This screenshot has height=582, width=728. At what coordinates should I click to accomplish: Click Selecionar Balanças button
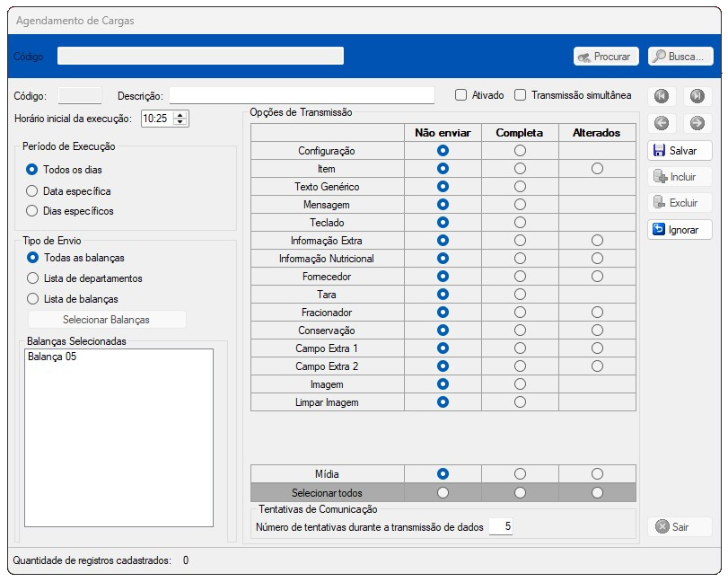click(x=107, y=320)
